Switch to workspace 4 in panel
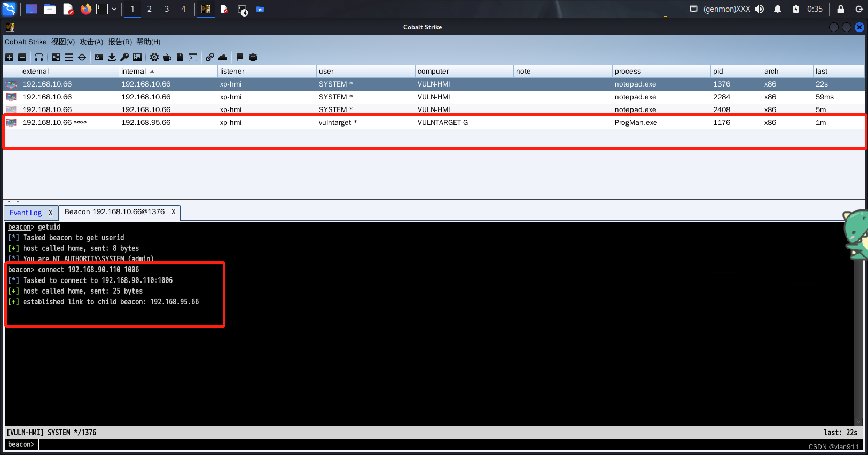The image size is (868, 455). (x=183, y=9)
